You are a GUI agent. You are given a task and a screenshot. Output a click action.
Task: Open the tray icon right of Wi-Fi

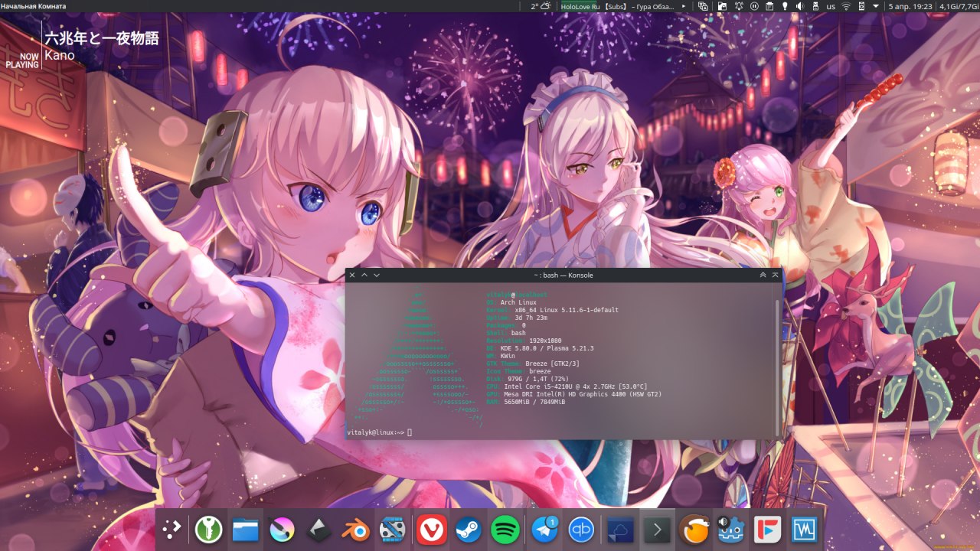click(862, 6)
